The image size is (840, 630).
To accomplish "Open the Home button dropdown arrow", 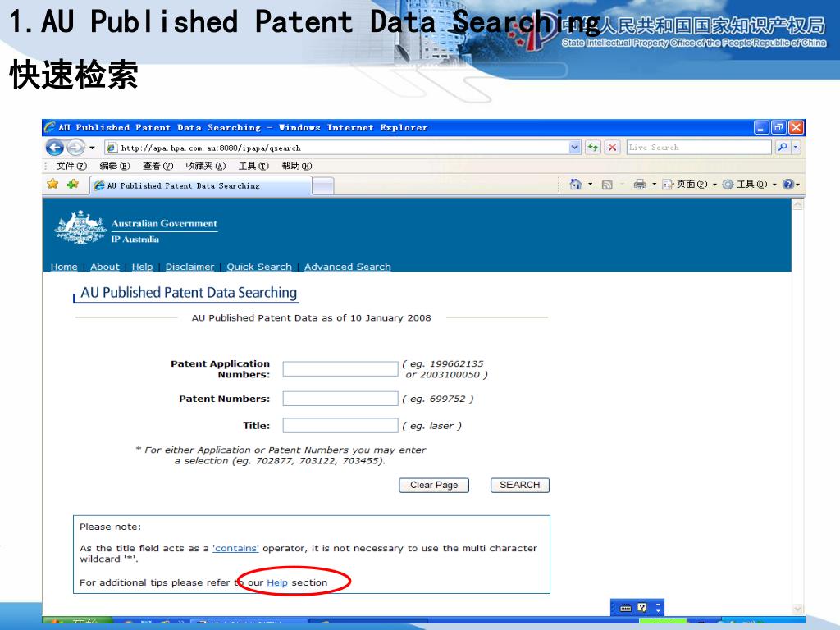I will point(591,185).
